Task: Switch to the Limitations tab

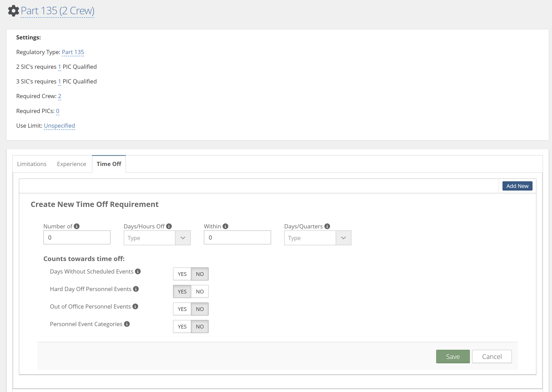Action: point(32,164)
